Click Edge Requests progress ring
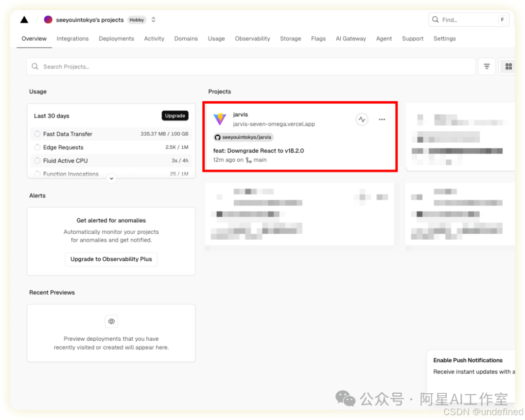This screenshot has height=420, width=525. click(x=37, y=147)
